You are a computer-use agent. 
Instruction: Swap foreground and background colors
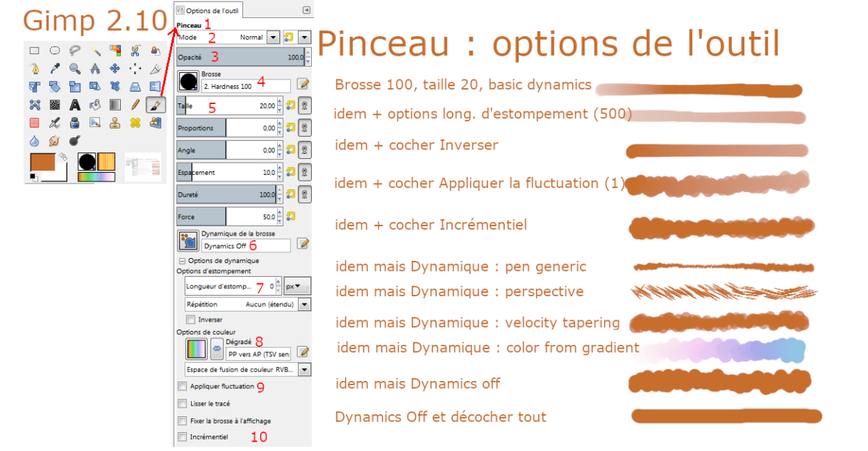64,155
